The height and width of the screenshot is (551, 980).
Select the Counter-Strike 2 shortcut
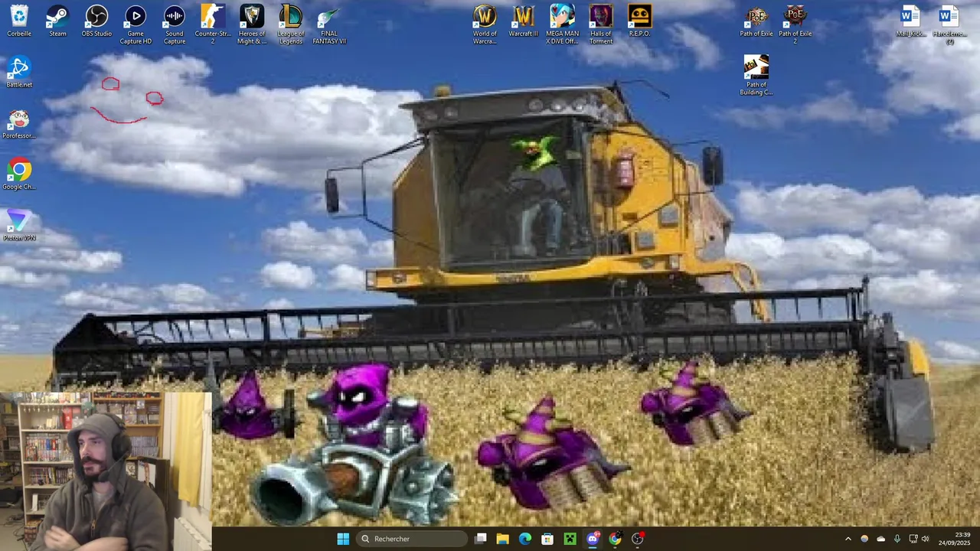213,24
